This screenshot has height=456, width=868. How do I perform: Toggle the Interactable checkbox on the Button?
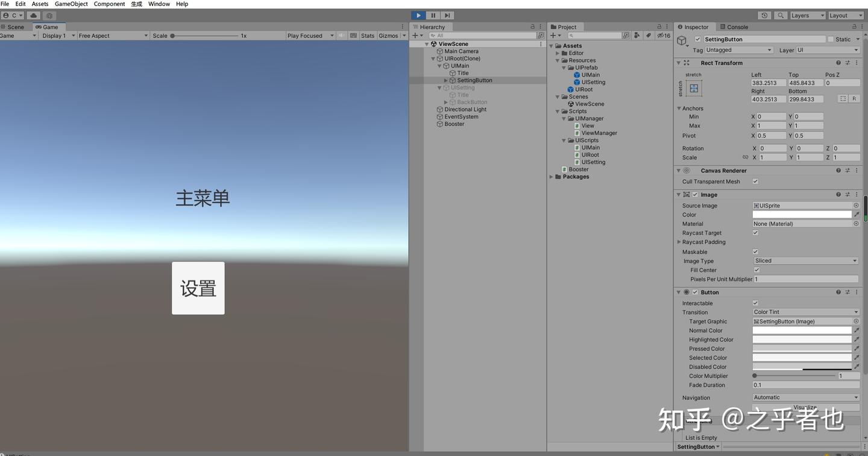click(755, 303)
